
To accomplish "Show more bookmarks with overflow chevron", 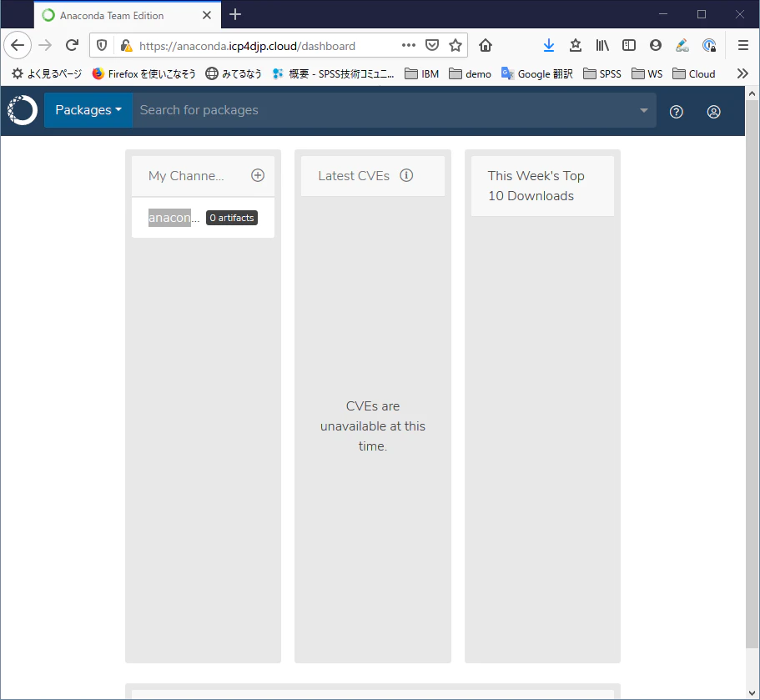I will (742, 73).
